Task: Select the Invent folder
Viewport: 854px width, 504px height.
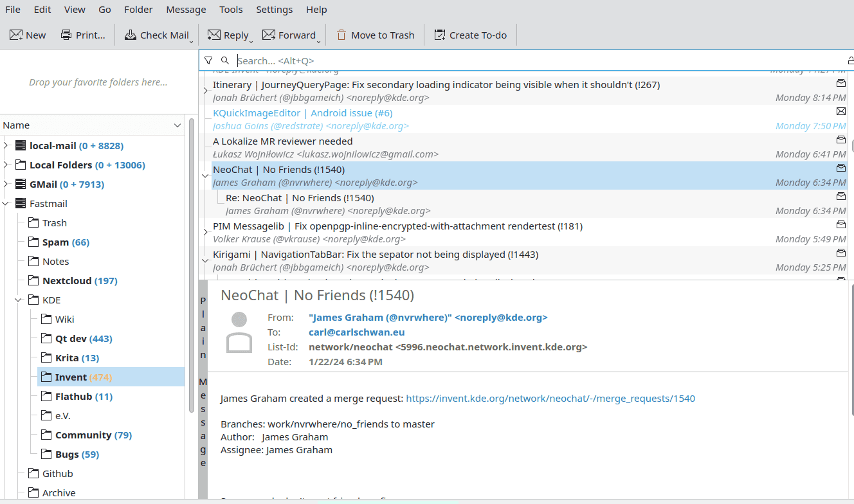Action: (111, 377)
